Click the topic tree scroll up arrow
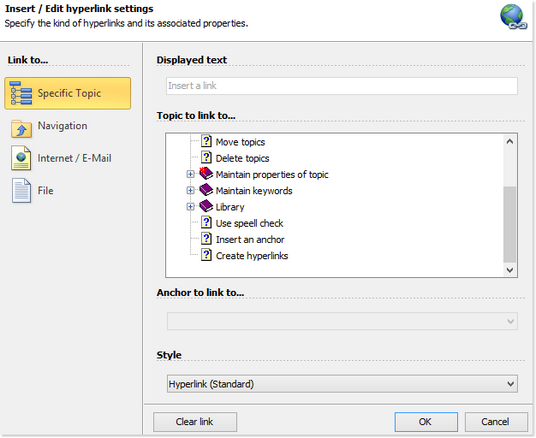 510,141
